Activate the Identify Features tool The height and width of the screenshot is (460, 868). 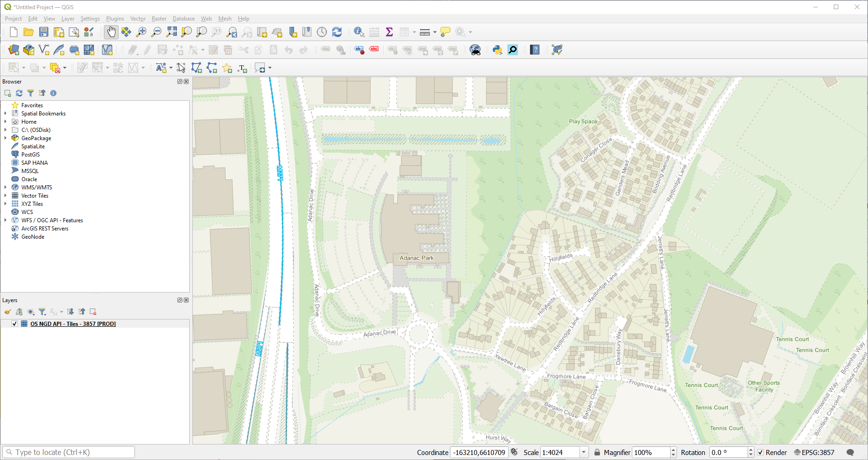359,32
